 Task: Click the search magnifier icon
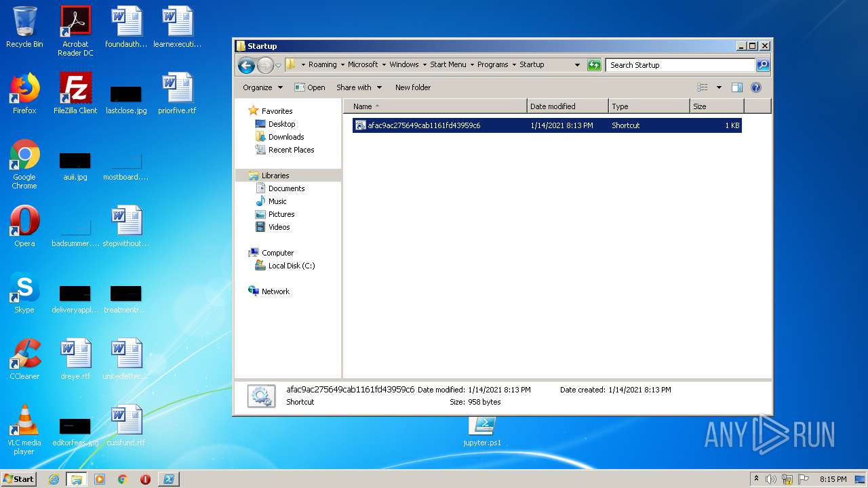coord(763,65)
